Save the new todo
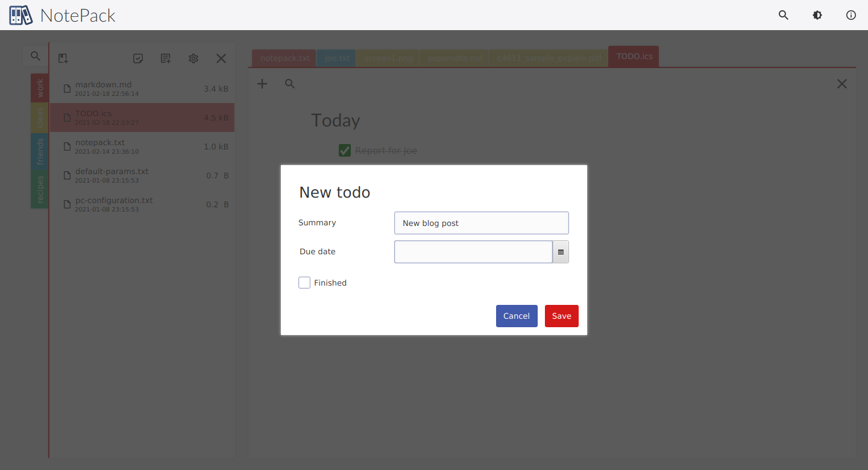868x470 pixels. [562, 316]
